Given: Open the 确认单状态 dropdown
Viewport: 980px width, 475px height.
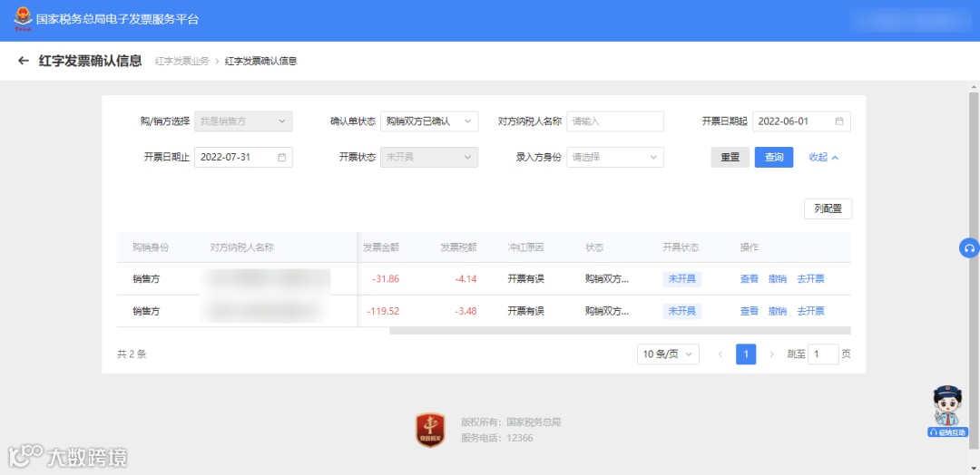Looking at the screenshot, I should (428, 121).
